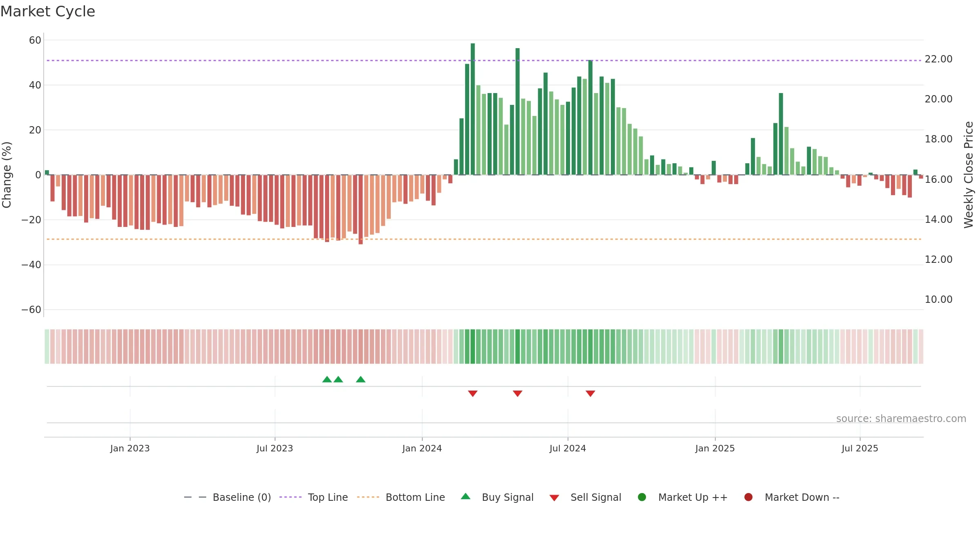Select the first green buy signal triangle

pyautogui.click(x=327, y=379)
